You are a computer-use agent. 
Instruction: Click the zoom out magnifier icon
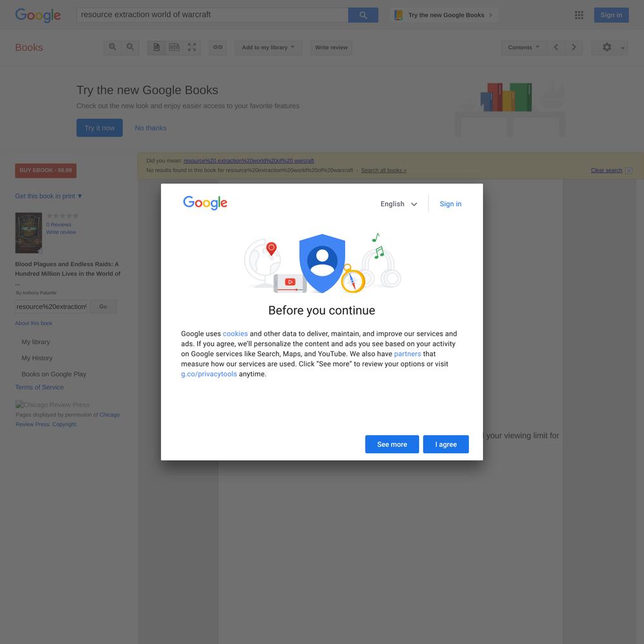(x=130, y=47)
